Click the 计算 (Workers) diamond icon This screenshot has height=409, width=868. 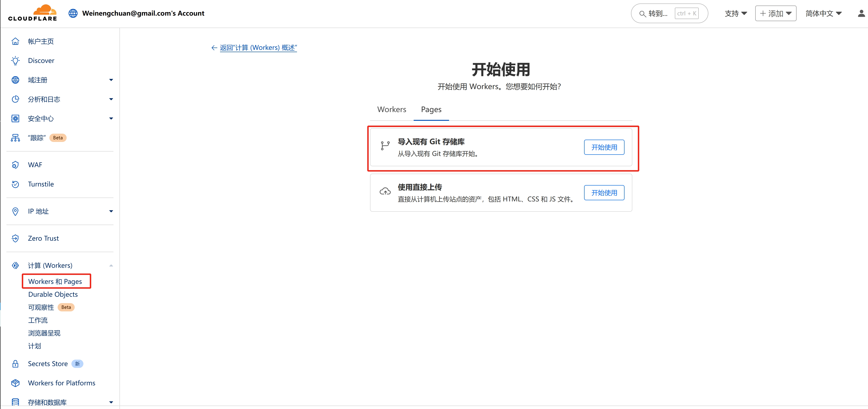pos(15,265)
